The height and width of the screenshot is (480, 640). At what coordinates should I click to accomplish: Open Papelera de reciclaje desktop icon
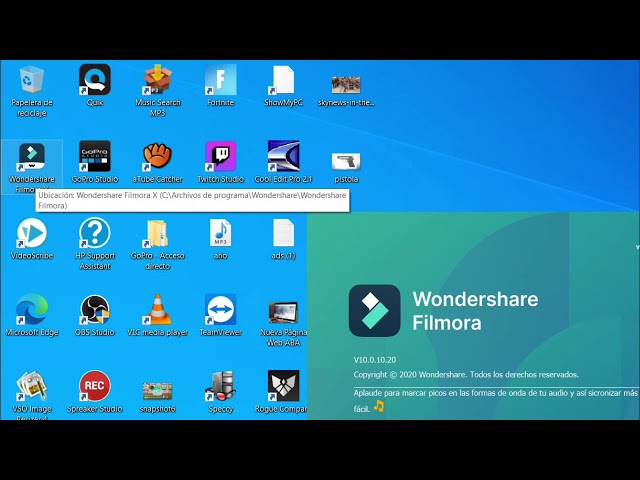coord(32,91)
